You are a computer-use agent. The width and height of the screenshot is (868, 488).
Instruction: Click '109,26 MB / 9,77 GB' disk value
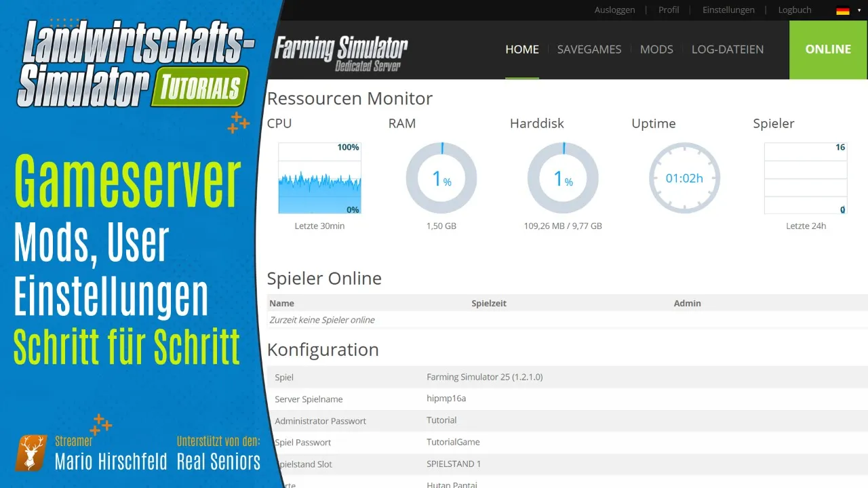click(563, 226)
